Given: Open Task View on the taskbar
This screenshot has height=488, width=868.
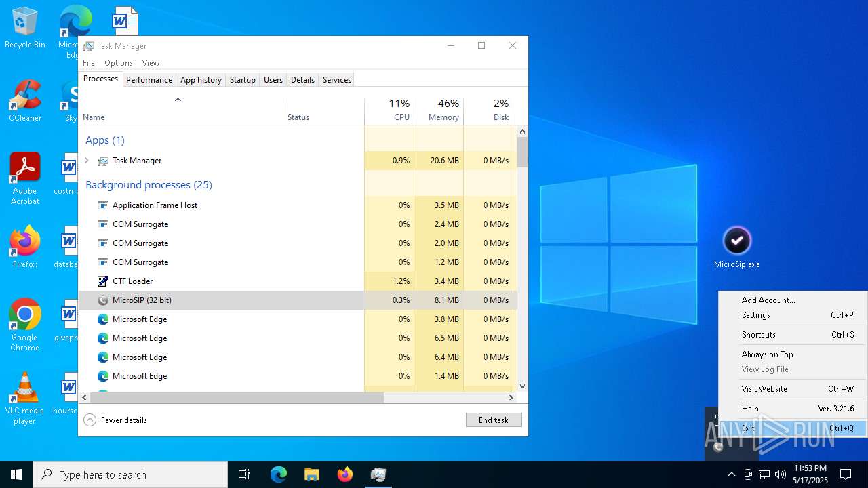Looking at the screenshot, I should [x=244, y=474].
